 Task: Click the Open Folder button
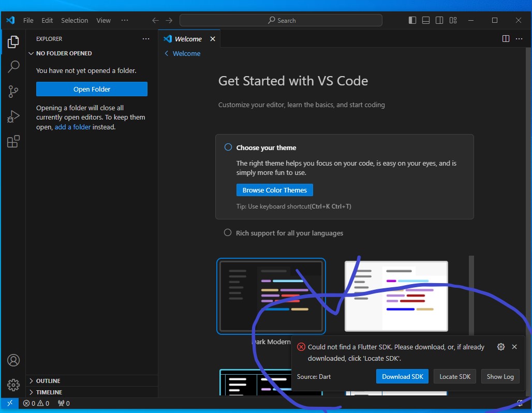click(x=92, y=89)
